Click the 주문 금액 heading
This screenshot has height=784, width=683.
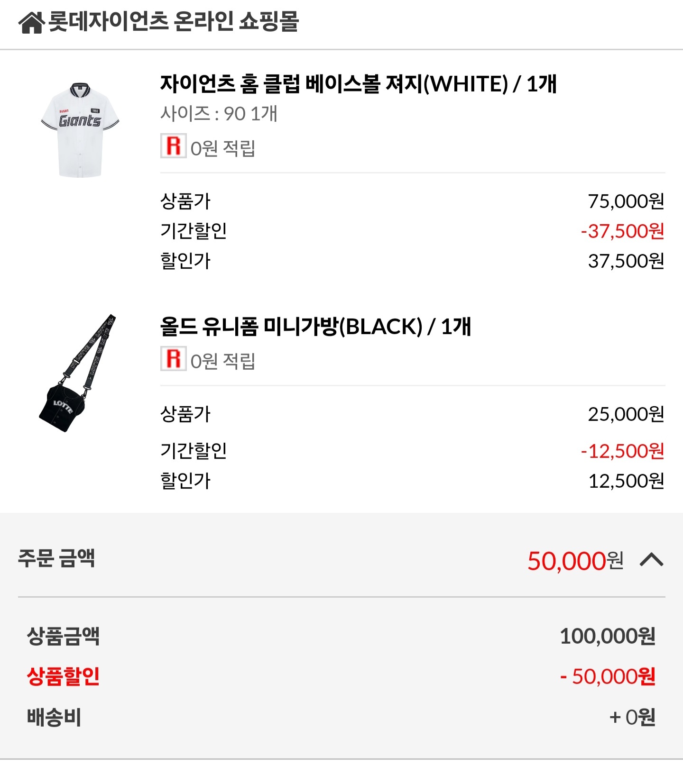coord(56,558)
